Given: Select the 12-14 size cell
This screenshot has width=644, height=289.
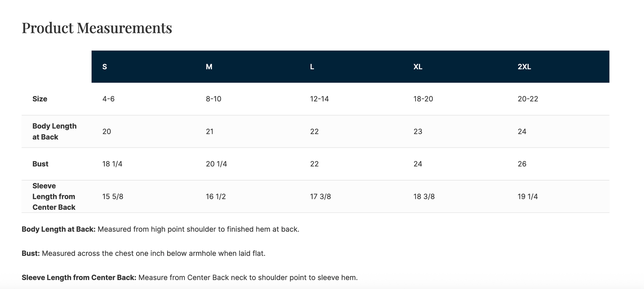Looking at the screenshot, I should click(x=319, y=99).
